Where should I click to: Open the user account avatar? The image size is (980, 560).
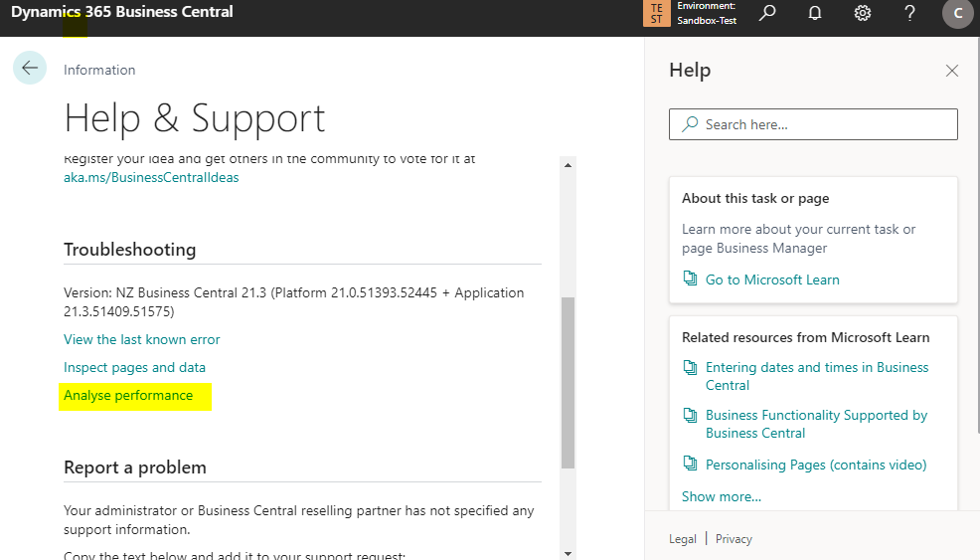957,13
